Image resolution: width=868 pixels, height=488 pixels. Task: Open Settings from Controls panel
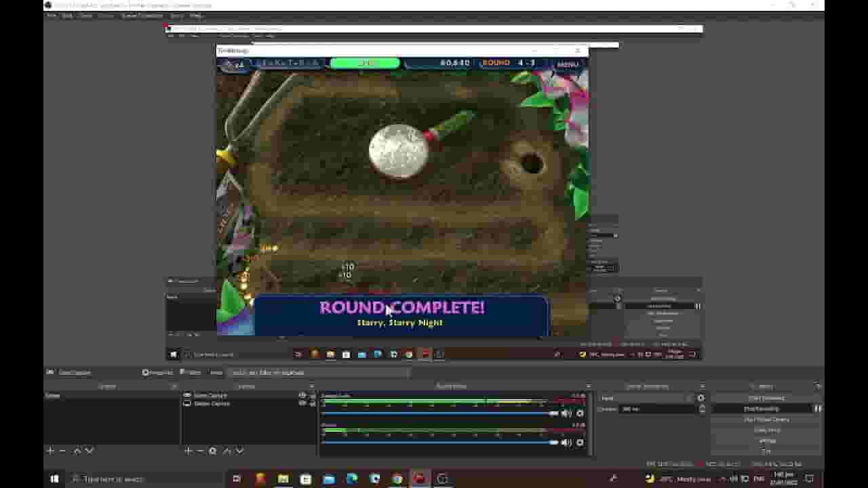coord(766,441)
